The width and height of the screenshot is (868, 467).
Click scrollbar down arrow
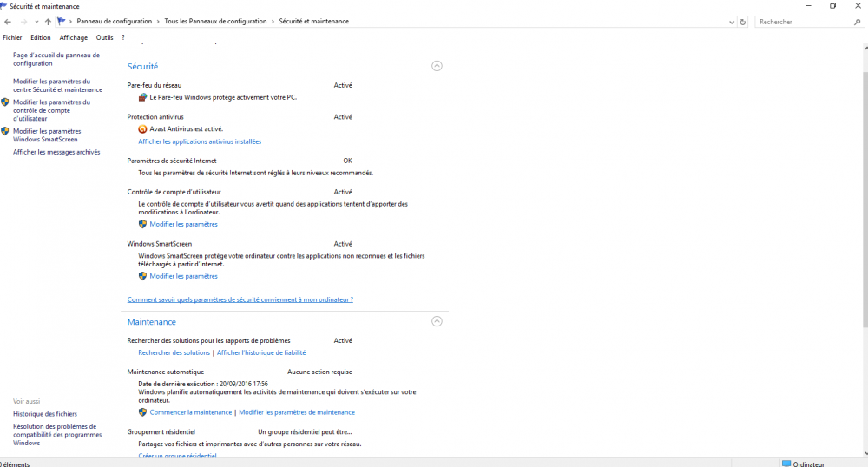(x=865, y=454)
